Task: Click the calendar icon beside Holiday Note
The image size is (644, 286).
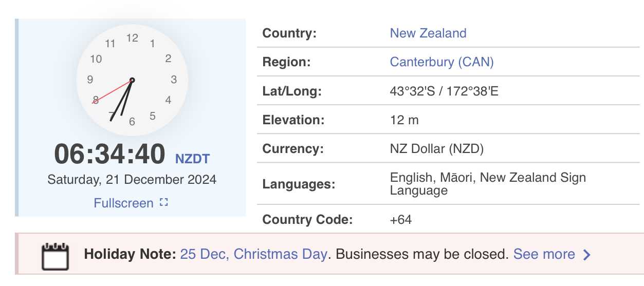Action: pos(55,256)
